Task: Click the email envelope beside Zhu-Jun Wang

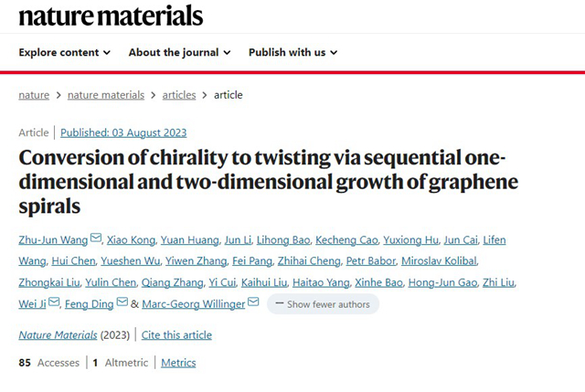Action: pyautogui.click(x=96, y=240)
